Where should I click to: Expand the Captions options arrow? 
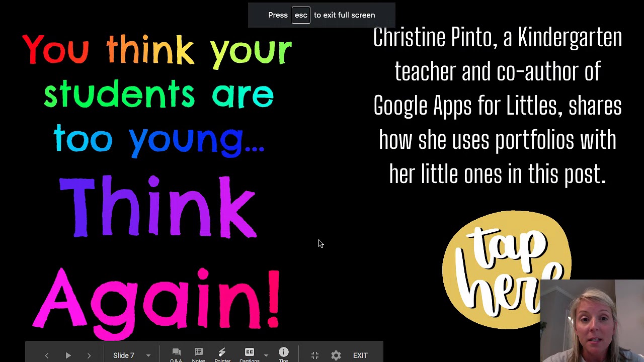pyautogui.click(x=266, y=355)
